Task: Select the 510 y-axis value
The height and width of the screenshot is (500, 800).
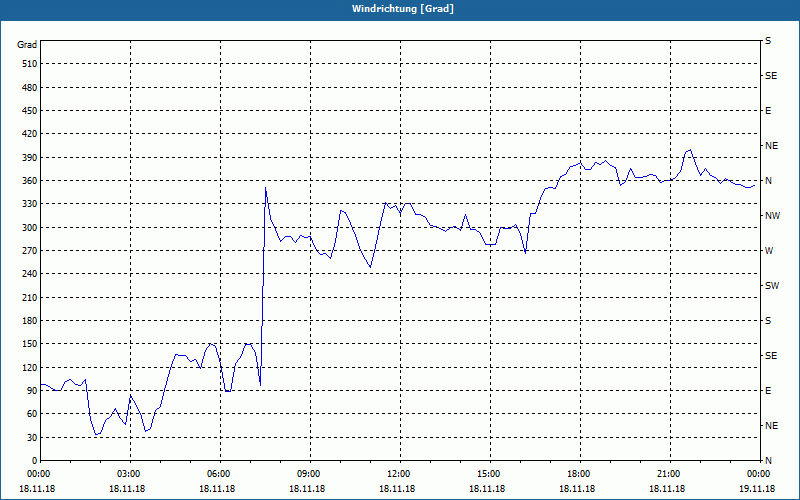Action: click(x=30, y=64)
